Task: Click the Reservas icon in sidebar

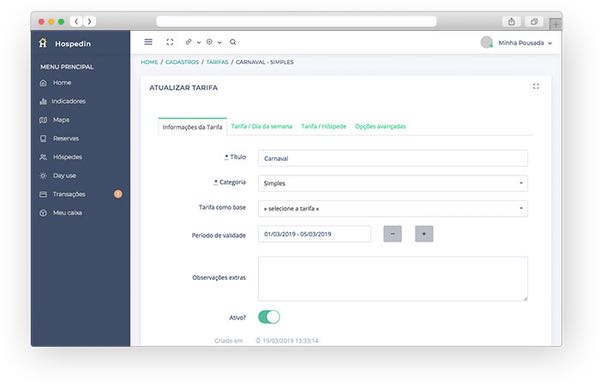Action: (43, 139)
